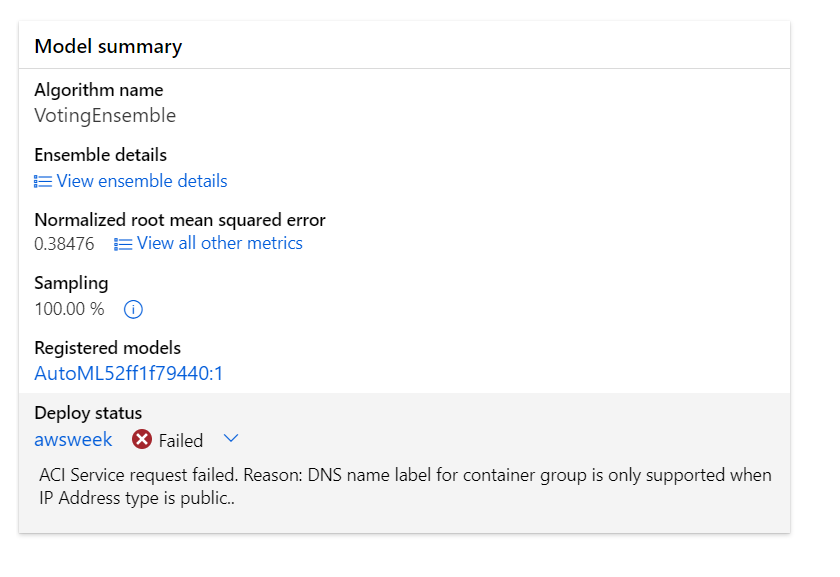Click the list icon beside View ensemble details
This screenshot has height=577, width=840.
(x=43, y=182)
